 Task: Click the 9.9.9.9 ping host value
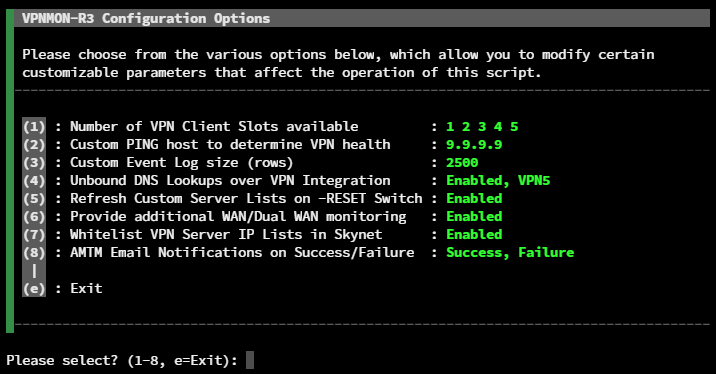tap(474, 145)
